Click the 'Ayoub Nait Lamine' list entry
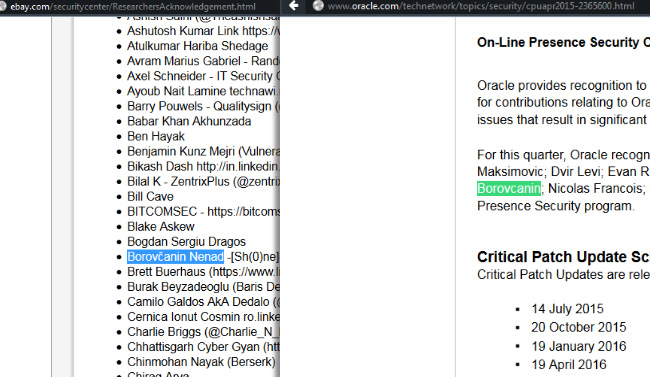The width and height of the screenshot is (650, 377). click(203, 91)
